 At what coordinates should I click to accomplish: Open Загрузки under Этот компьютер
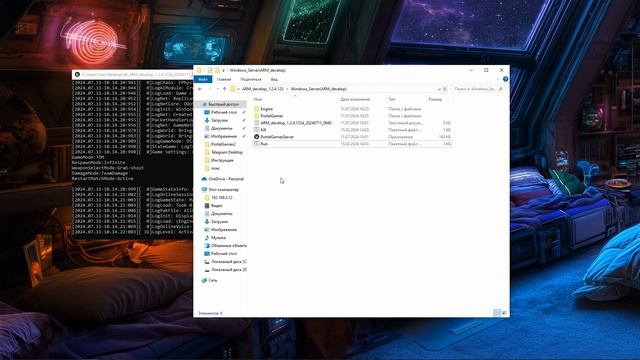click(x=219, y=222)
